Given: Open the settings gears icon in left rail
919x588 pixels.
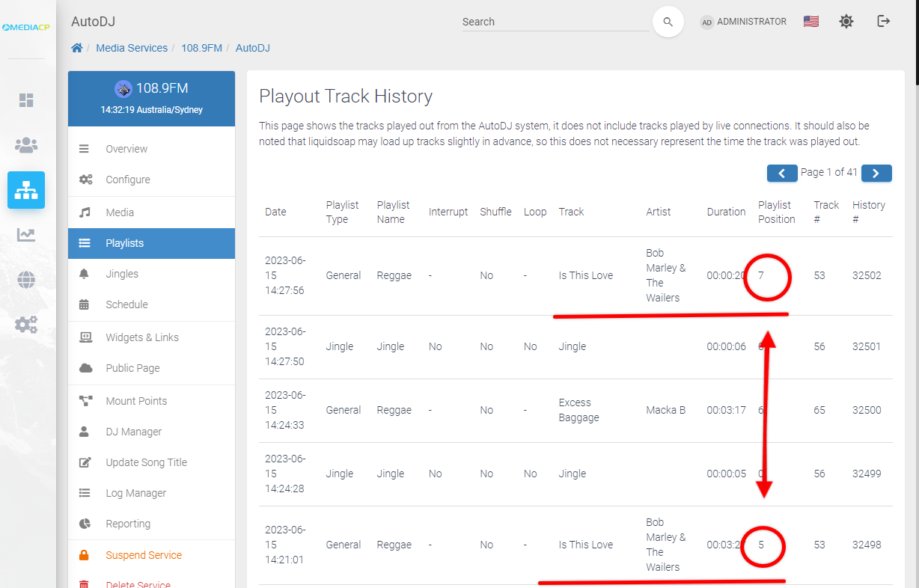Looking at the screenshot, I should [26, 325].
